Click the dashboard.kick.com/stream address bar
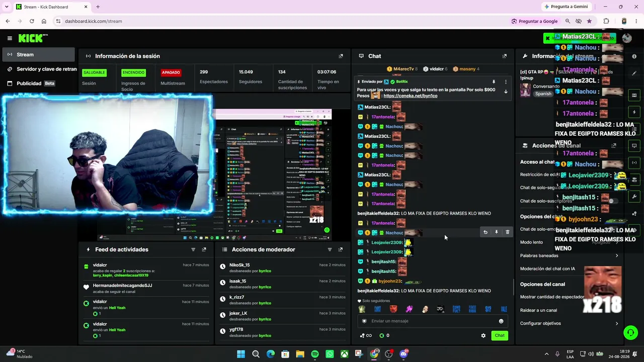 click(282, 21)
